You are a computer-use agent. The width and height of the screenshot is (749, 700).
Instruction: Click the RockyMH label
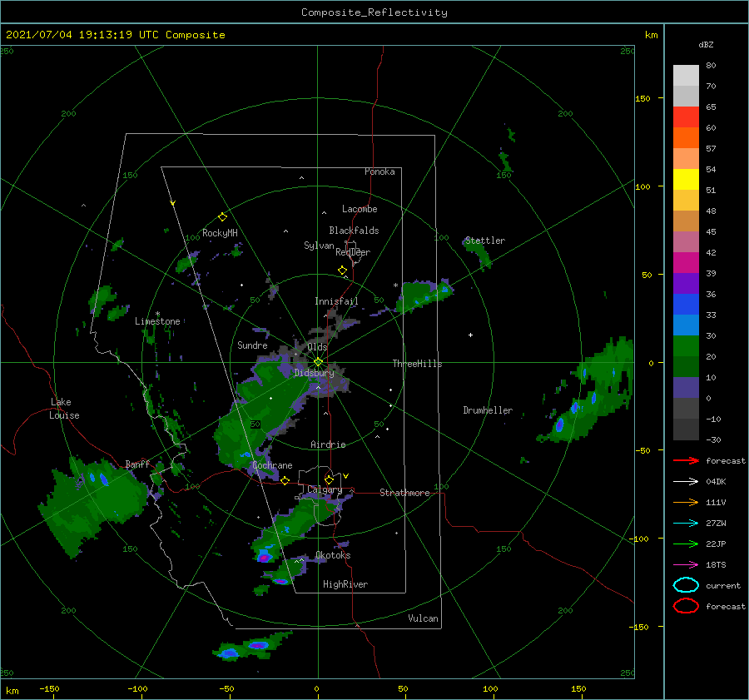click(x=220, y=233)
